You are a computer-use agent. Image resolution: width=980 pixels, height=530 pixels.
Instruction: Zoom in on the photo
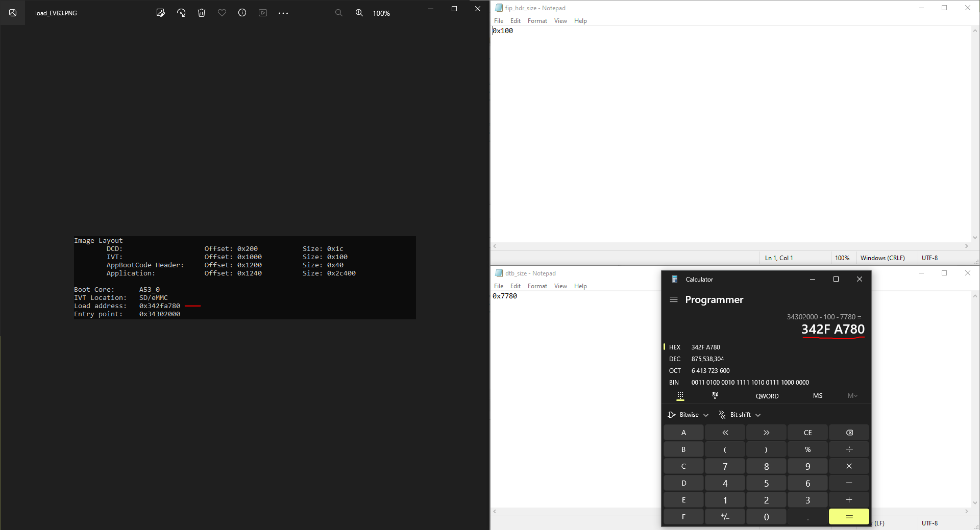[x=359, y=13]
